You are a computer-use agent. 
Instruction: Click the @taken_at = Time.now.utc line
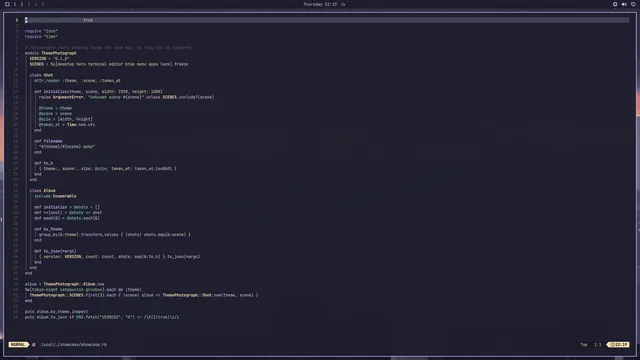67,124
